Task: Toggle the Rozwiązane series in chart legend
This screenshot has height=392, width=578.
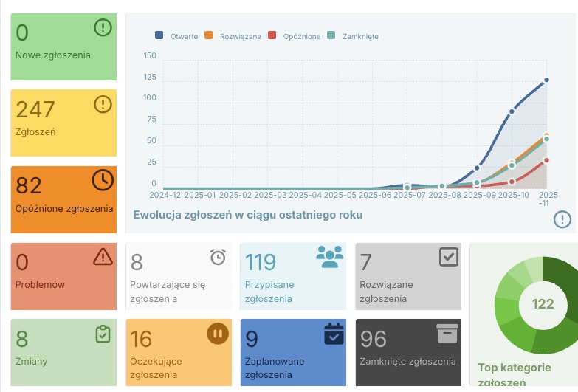Action: click(x=233, y=36)
